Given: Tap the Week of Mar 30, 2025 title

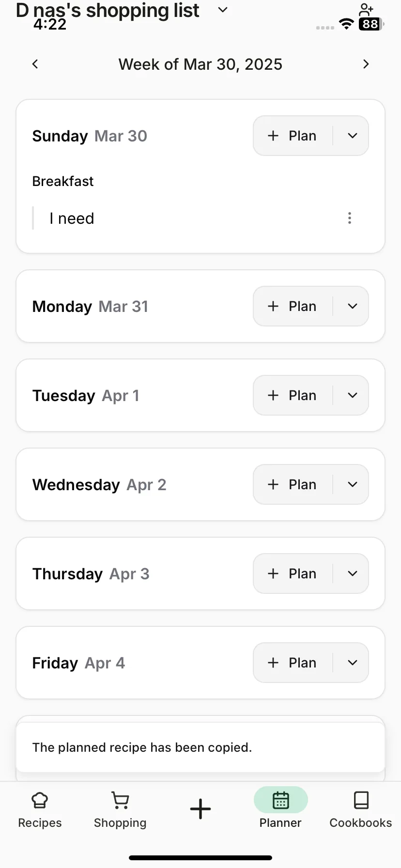Looking at the screenshot, I should (200, 64).
